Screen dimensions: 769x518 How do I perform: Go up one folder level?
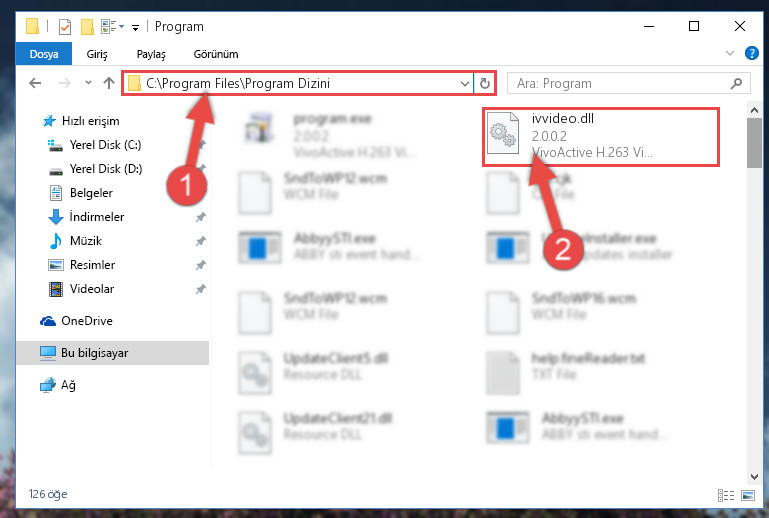[x=109, y=83]
